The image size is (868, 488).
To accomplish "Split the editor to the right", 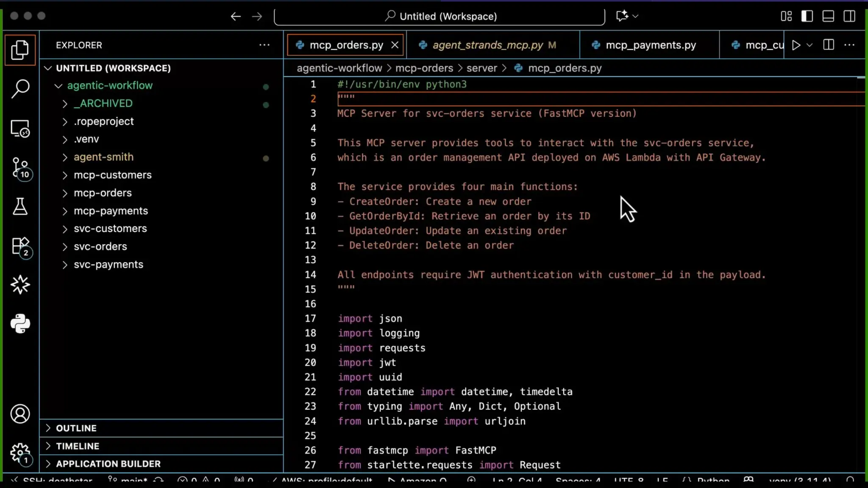I will click(828, 45).
